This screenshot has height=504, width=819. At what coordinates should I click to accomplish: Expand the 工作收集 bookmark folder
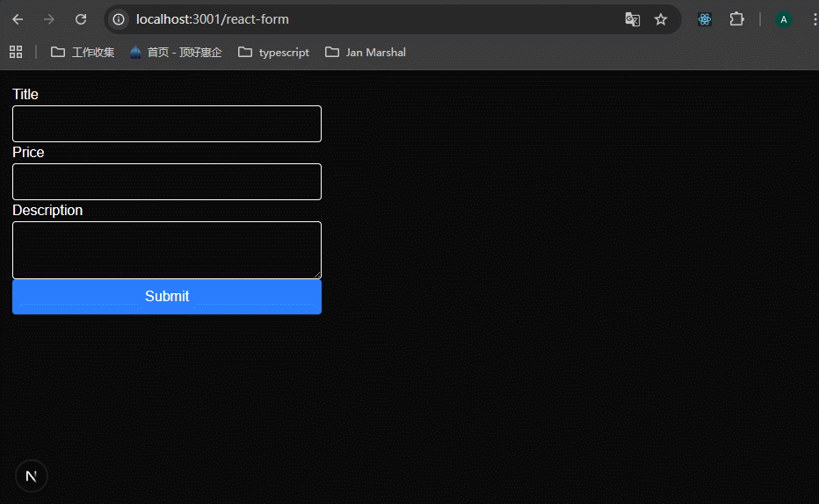tap(83, 52)
